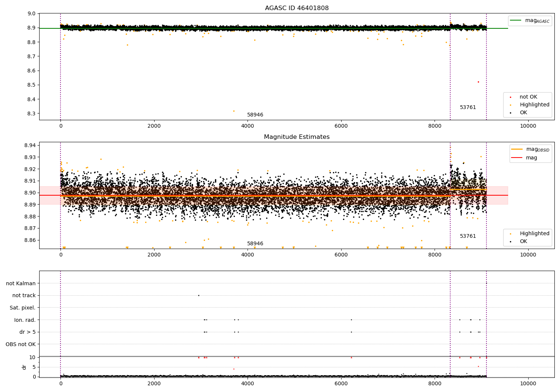Click the 'Sat. pixel.' row label

click(23, 308)
